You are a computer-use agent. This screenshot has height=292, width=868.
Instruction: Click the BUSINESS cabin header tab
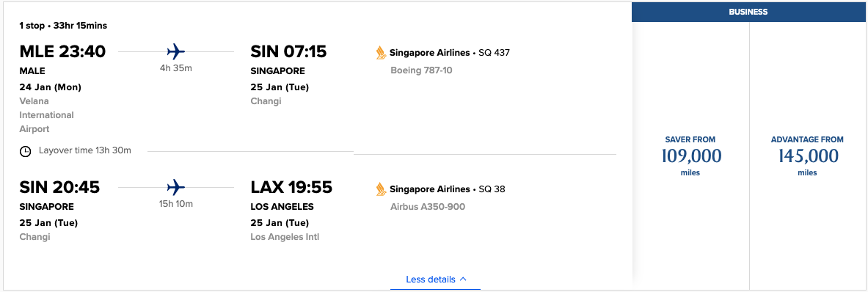coord(748,12)
